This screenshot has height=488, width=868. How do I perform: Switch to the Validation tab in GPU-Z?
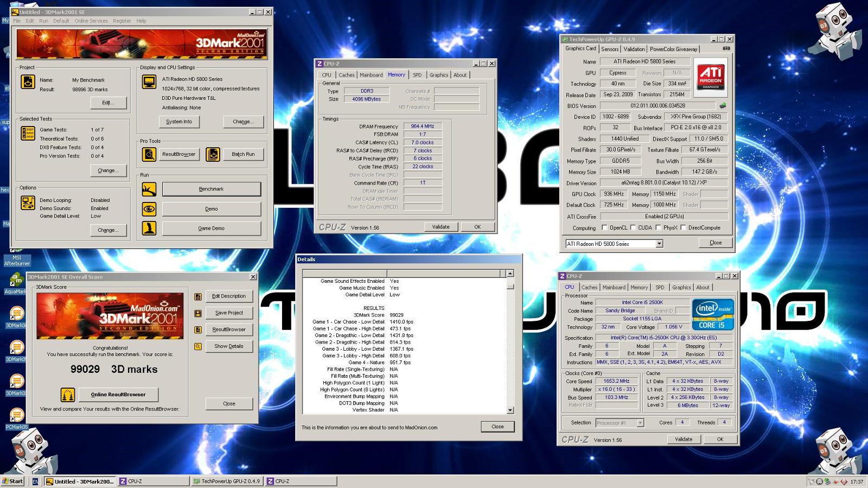(634, 49)
